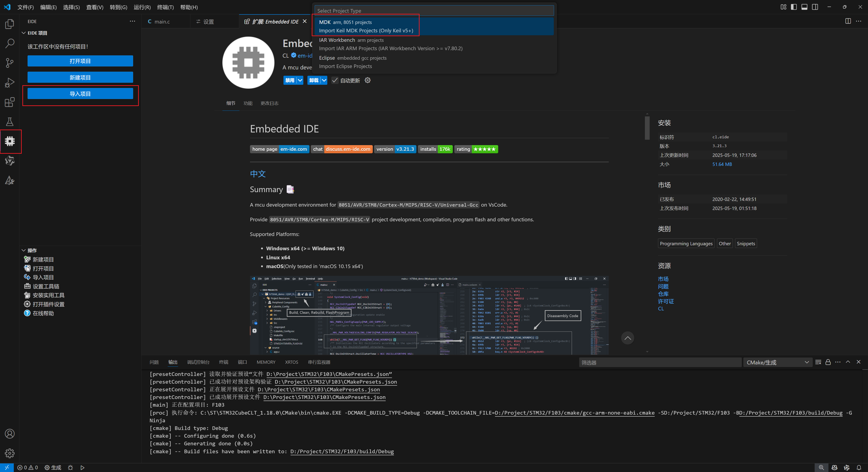Open errors and warnings count in status bar
This screenshot has height=472, width=868.
tap(28, 468)
